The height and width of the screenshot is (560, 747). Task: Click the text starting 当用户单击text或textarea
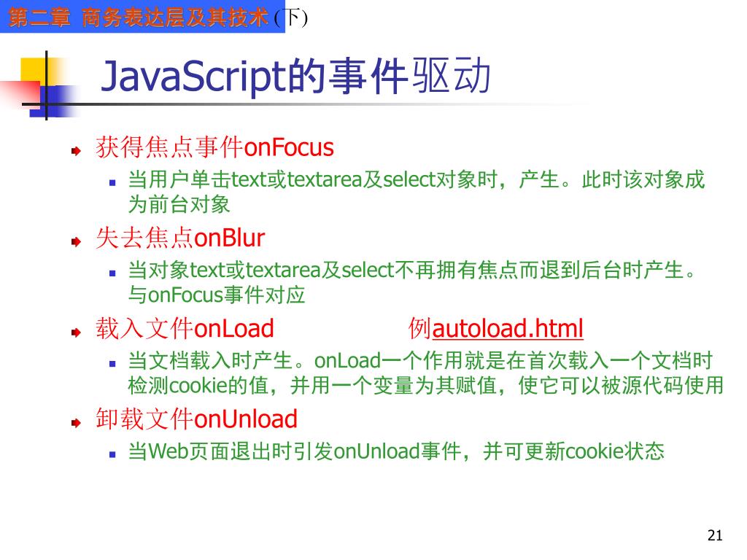[x=417, y=180]
